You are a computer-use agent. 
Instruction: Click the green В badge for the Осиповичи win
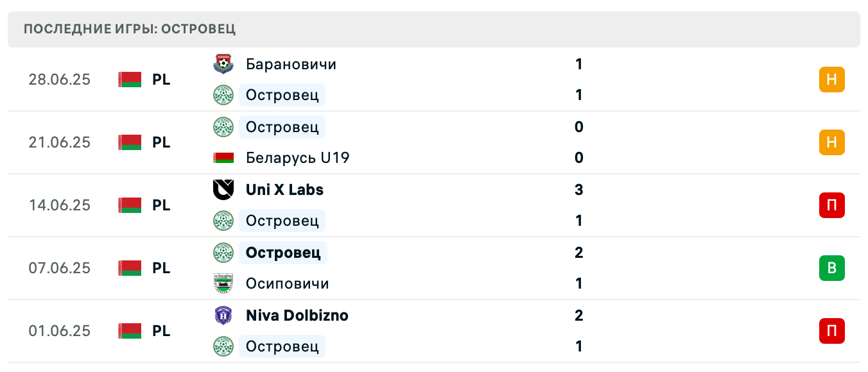coord(832,268)
